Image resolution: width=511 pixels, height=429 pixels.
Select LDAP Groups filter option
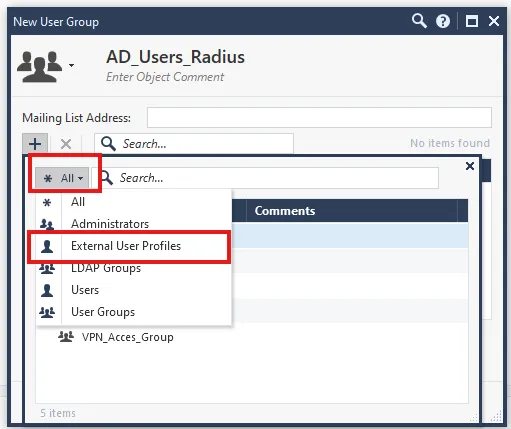click(x=133, y=268)
